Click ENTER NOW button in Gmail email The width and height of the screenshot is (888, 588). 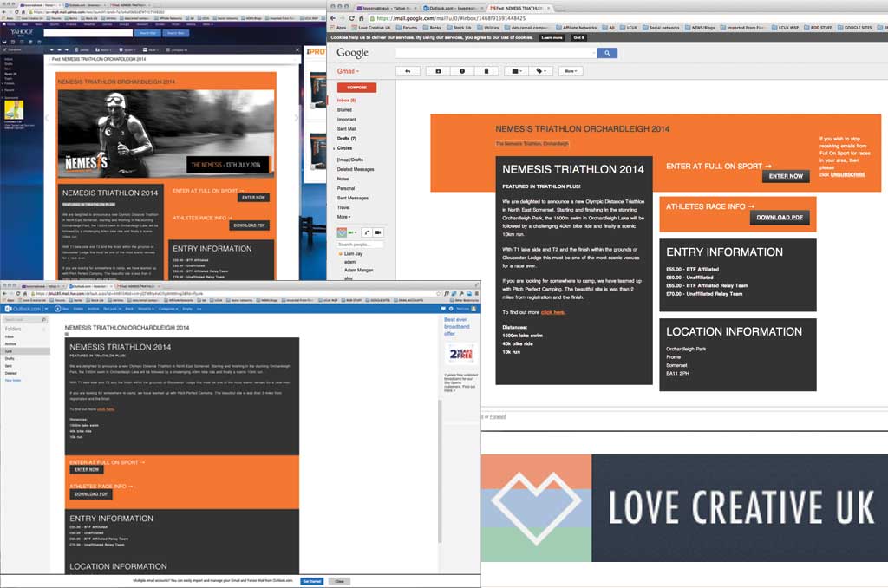click(x=786, y=176)
